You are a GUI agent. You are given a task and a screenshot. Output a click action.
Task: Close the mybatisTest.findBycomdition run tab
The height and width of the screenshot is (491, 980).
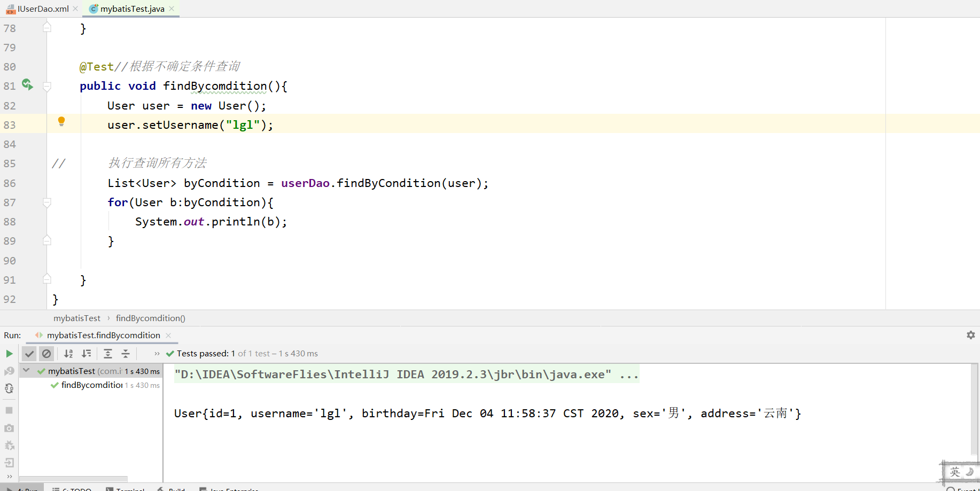(x=168, y=336)
